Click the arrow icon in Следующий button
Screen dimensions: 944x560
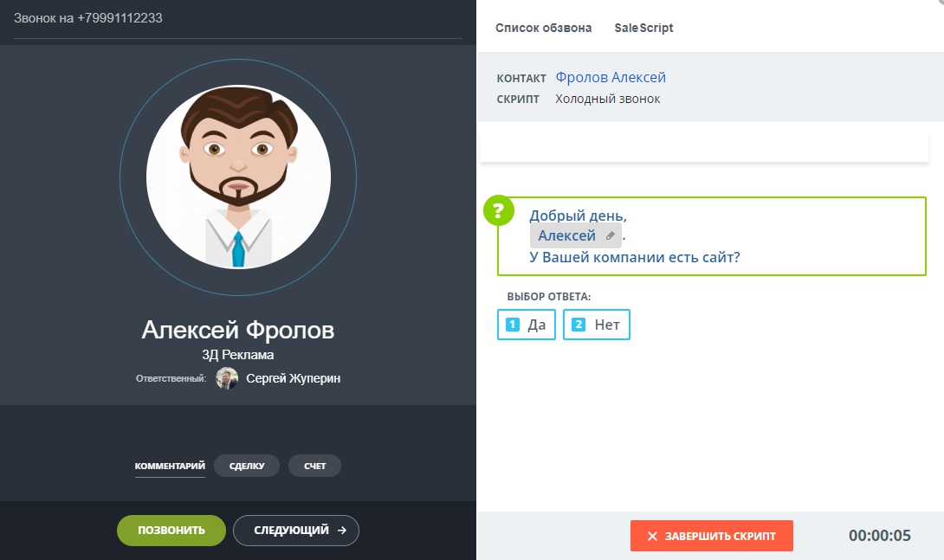click(342, 531)
